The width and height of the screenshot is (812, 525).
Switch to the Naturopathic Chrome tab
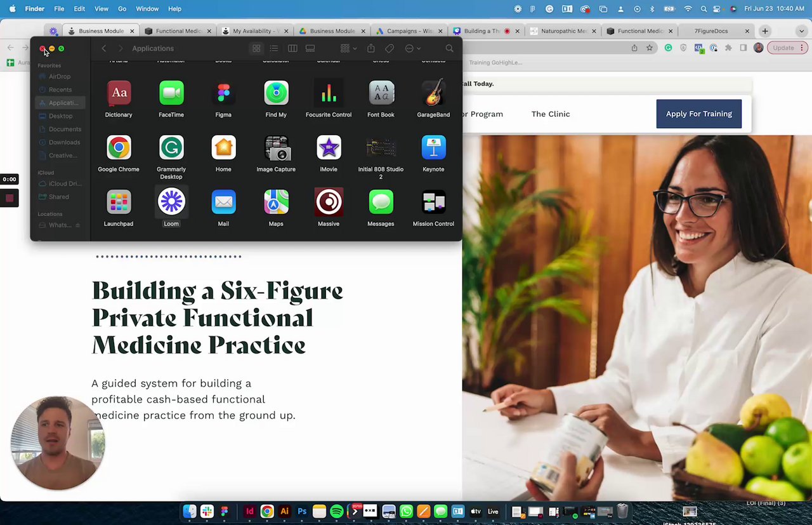tap(564, 31)
